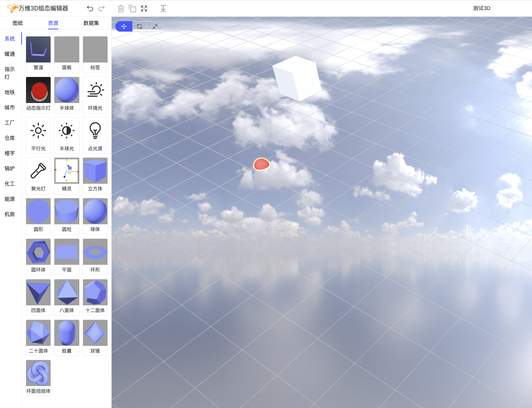
Task: Click the copy/duplicate icon
Action: point(132,9)
